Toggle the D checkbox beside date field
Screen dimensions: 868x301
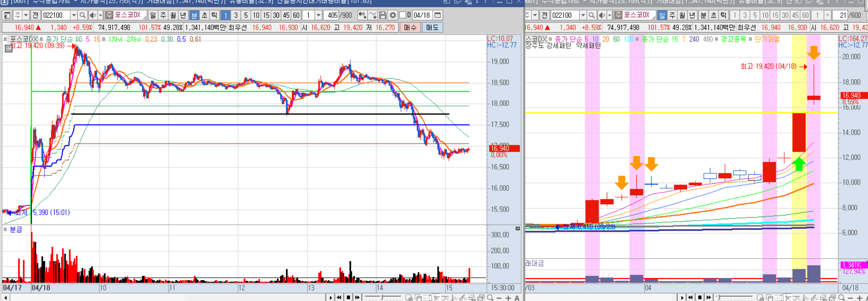[403, 15]
